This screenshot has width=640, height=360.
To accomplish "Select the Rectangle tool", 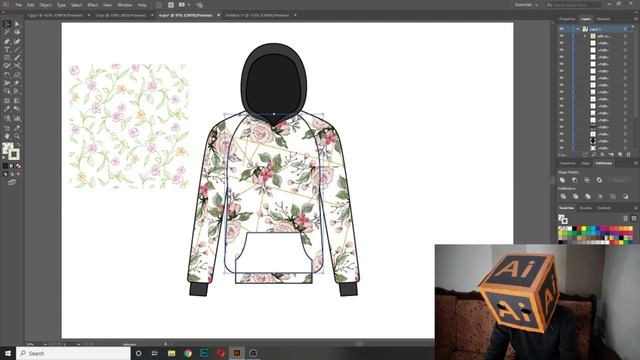I will pos(7,58).
